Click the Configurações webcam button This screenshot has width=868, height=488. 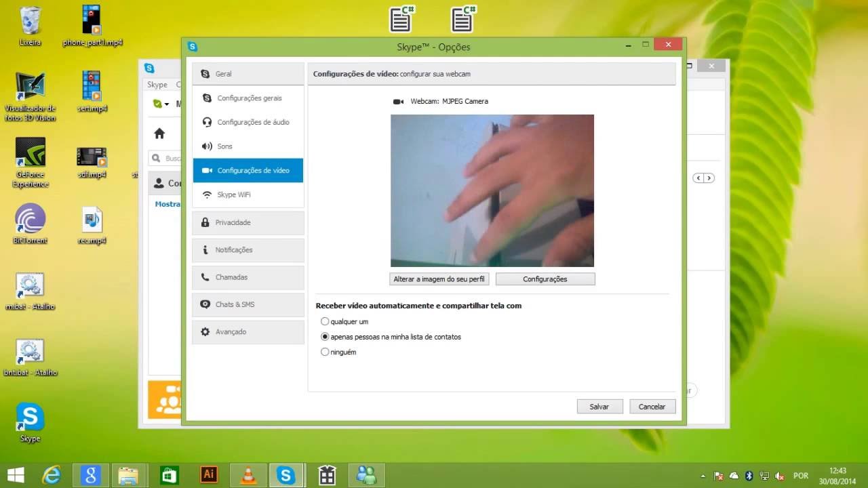click(545, 279)
